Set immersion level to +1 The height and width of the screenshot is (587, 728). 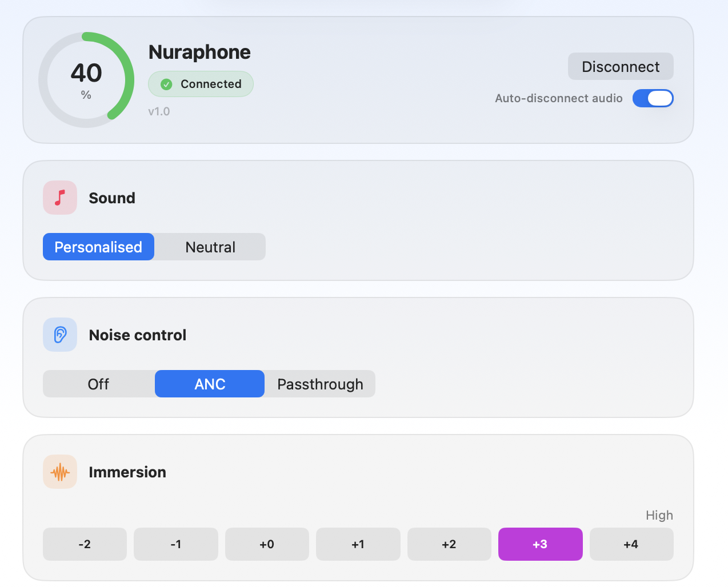click(x=358, y=544)
